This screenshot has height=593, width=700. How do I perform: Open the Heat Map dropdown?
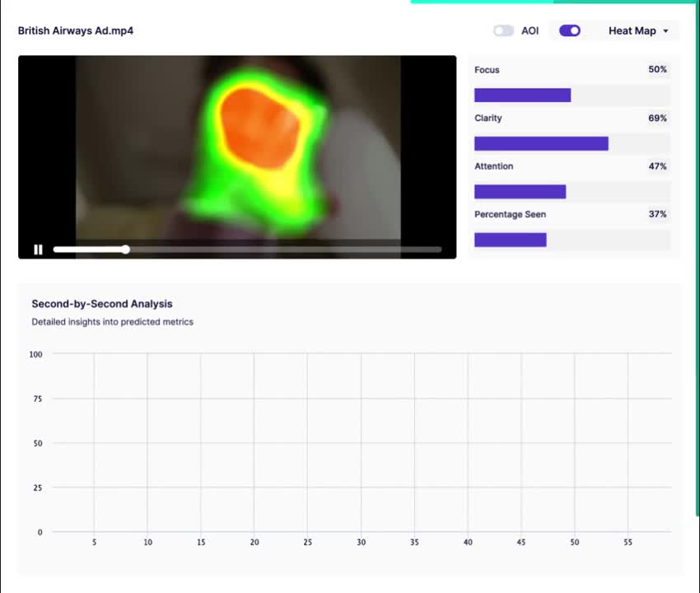coord(638,30)
